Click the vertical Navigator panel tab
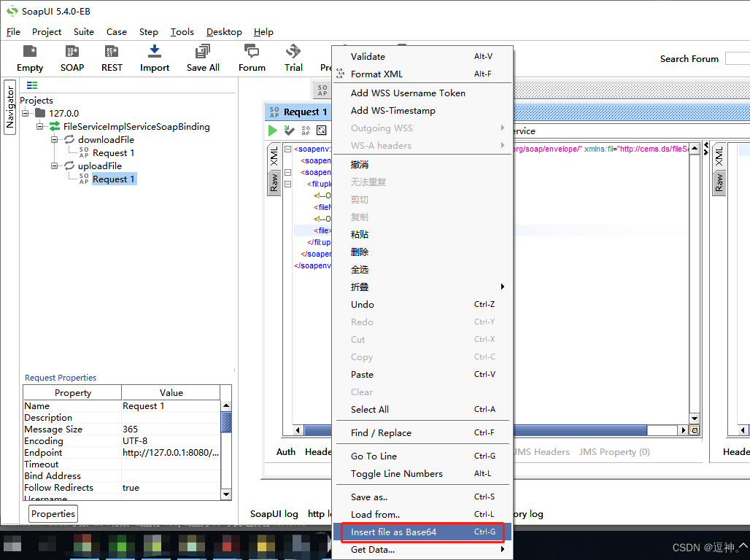Screen dimensions: 750x560 (9, 108)
